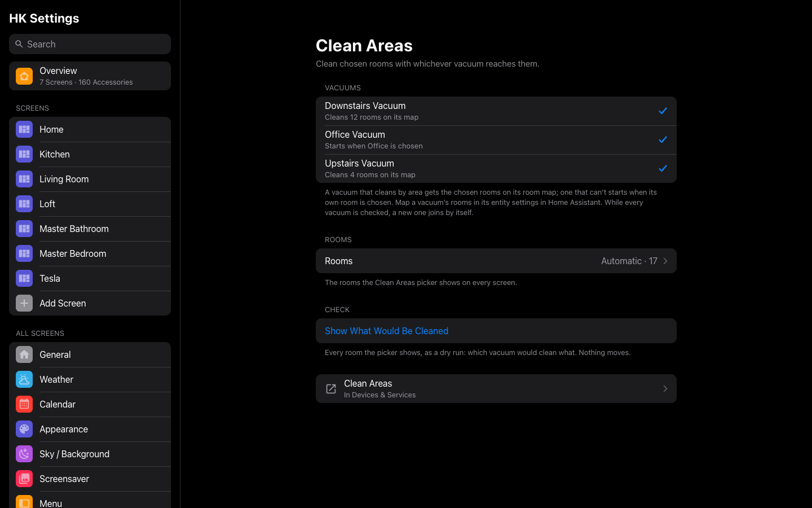The width and height of the screenshot is (812, 508).
Task: Uncheck the Downstairs Vacuum checkmark
Action: [x=663, y=111]
